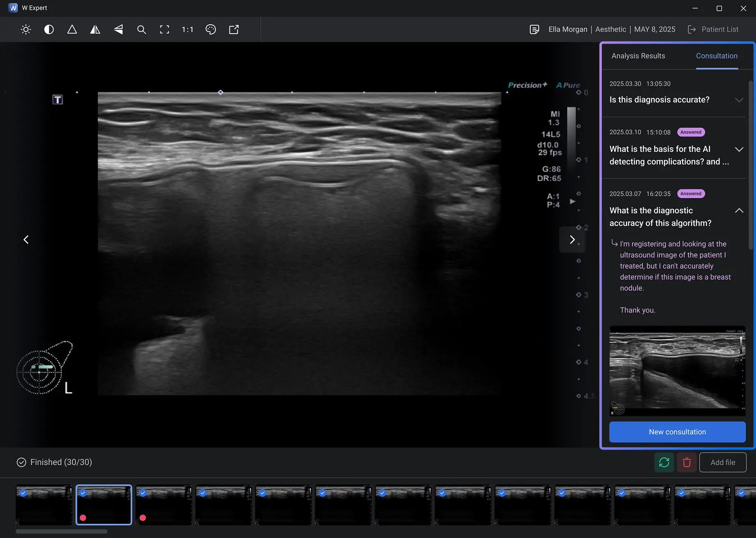
Task: Adjust brightness with the sun icon
Action: pos(26,30)
